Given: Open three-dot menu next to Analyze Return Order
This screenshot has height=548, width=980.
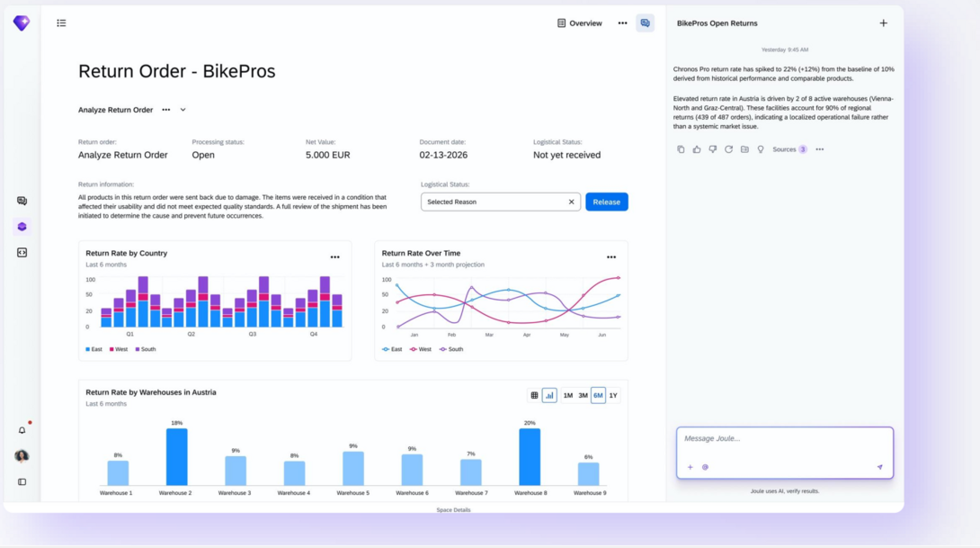Looking at the screenshot, I should click(165, 110).
